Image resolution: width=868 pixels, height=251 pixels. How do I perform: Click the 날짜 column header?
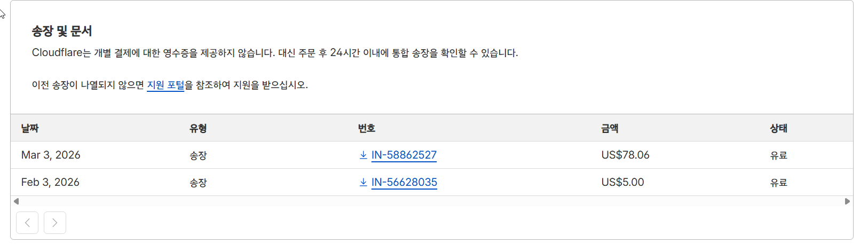click(x=30, y=128)
